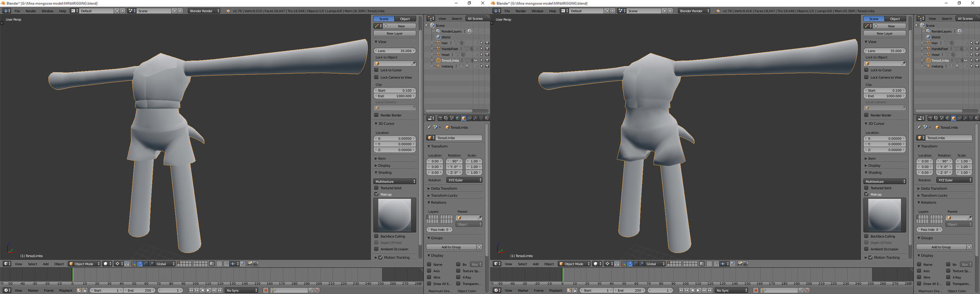Jump to end frame in right window's timeline
This screenshot has width=980, height=294.
[x=710, y=290]
